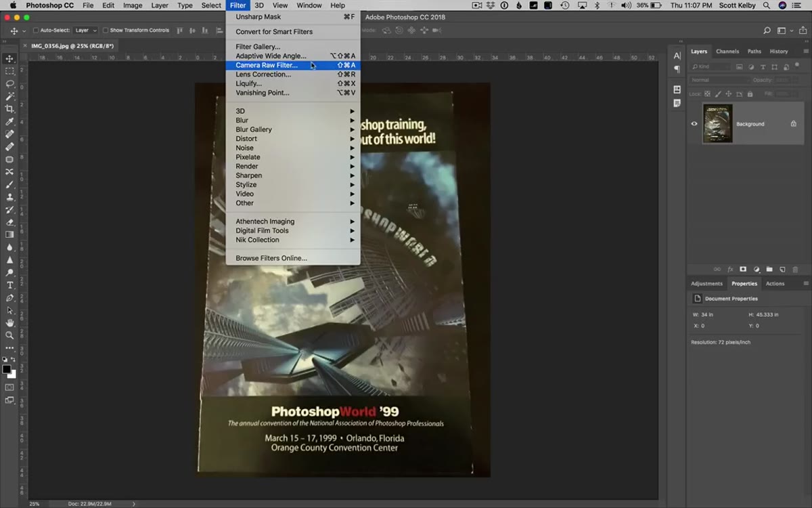Enable the Auto-Select checkbox
The width and height of the screenshot is (812, 508).
tap(36, 30)
